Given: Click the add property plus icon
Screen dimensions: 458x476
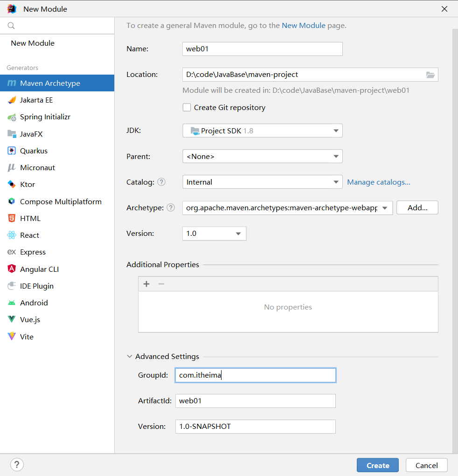Looking at the screenshot, I should point(146,284).
